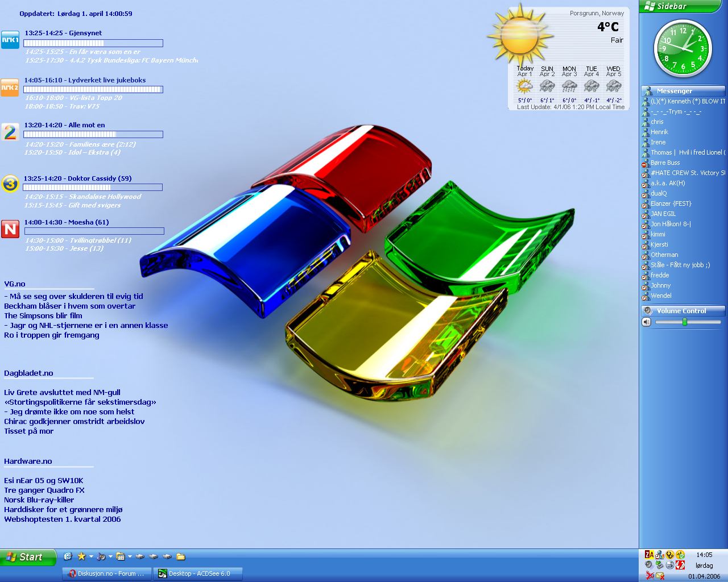The height and width of the screenshot is (582, 728).
Task: Click the envelope with red X tray icon
Action: tap(660, 576)
